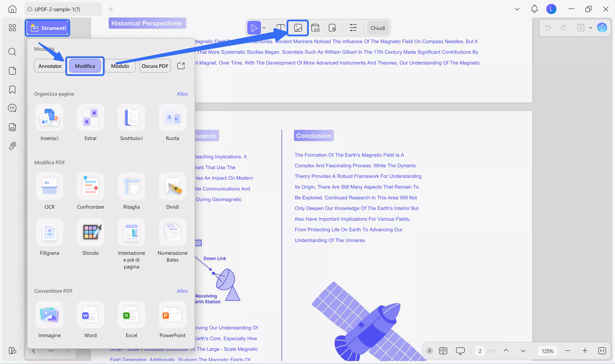The image size is (615, 364).
Task: Select the image editing tool
Action: 297,28
